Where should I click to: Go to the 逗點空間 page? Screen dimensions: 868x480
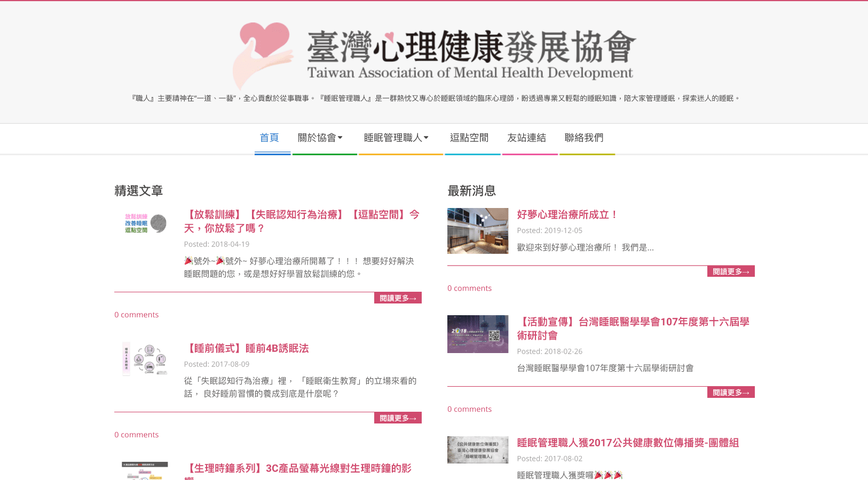[x=469, y=138]
